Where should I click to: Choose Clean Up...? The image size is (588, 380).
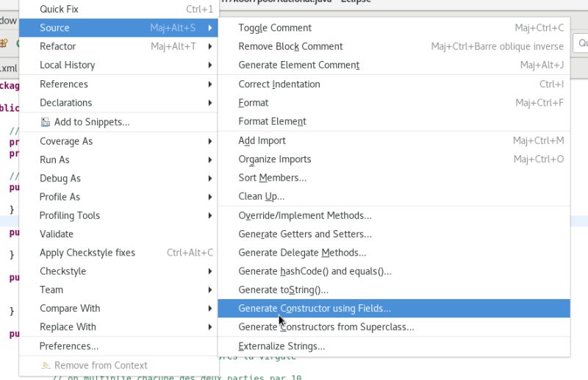(x=394, y=196)
